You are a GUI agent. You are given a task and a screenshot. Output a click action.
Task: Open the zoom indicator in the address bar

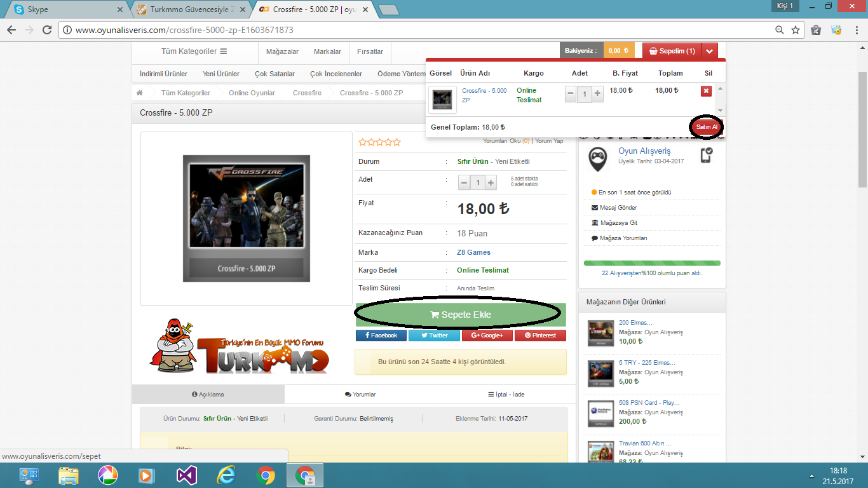780,30
